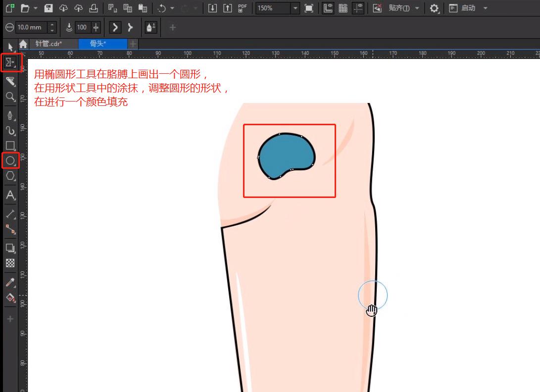
Task: Click the Open folder icon
Action: [25, 8]
